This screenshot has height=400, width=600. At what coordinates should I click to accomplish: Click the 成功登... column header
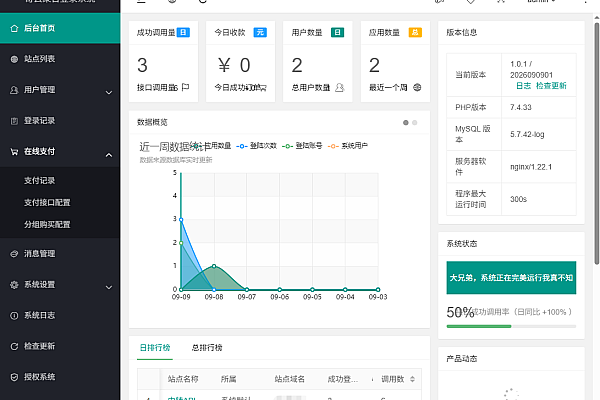343,379
